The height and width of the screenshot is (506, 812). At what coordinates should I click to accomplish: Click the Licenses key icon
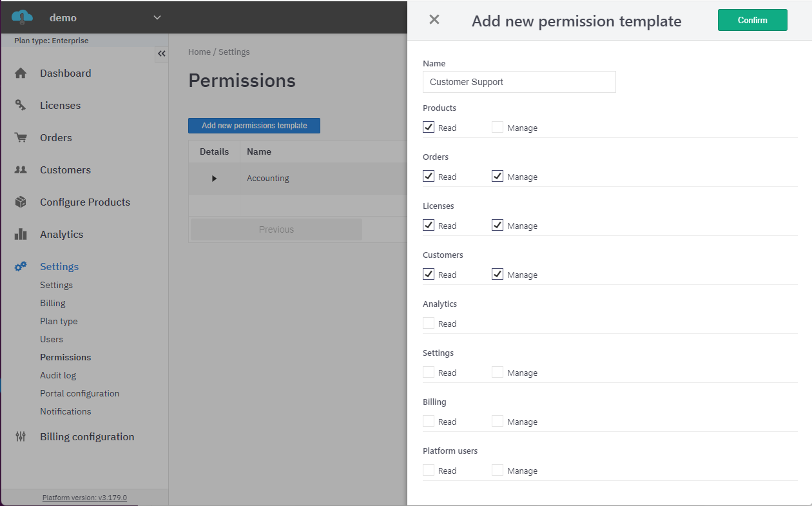21,106
